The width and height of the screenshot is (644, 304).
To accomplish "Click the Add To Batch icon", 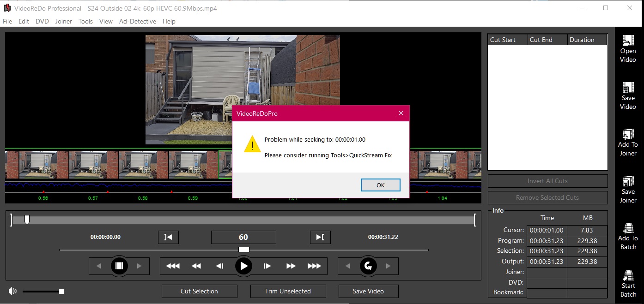I will click(x=628, y=228).
